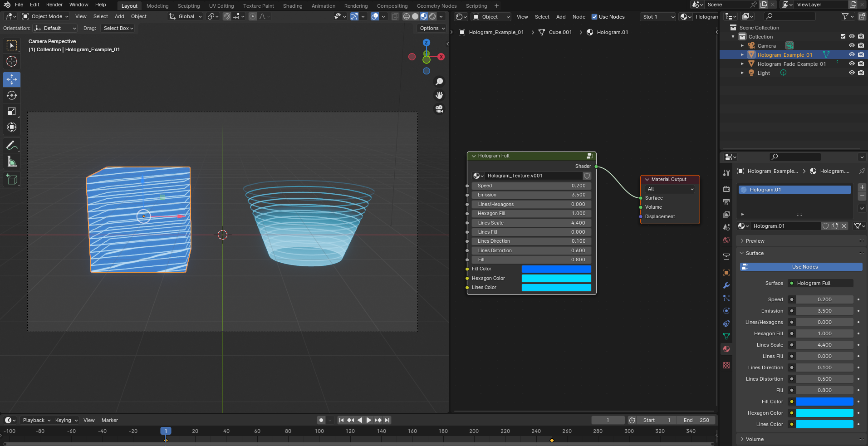This screenshot has width=868, height=446.
Task: Click the current frame number field
Action: (x=608, y=420)
